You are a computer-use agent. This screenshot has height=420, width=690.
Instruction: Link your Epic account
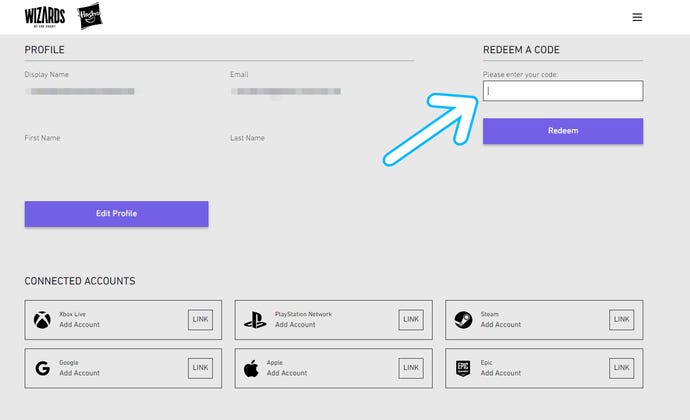[x=621, y=368]
